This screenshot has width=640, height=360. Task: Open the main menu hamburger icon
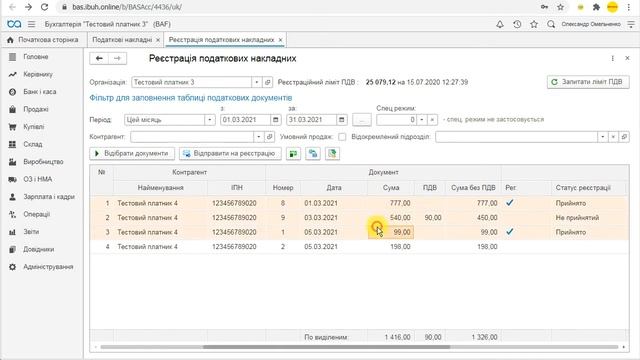[x=31, y=24]
